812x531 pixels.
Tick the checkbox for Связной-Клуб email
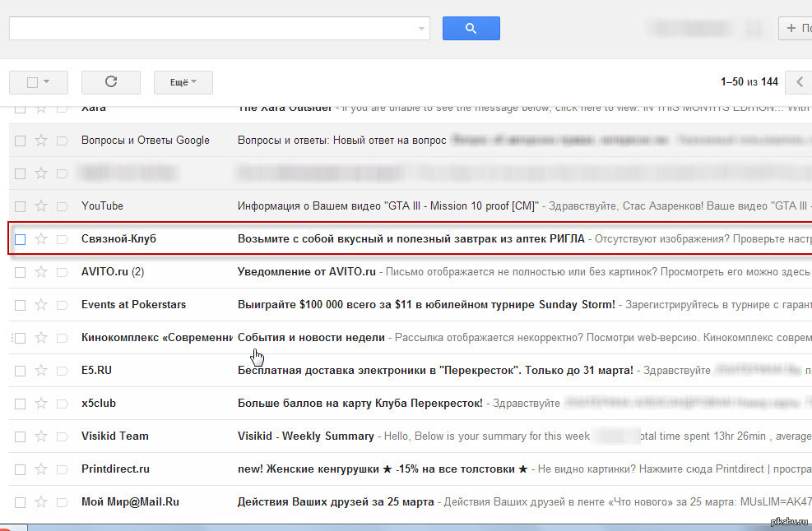click(21, 239)
